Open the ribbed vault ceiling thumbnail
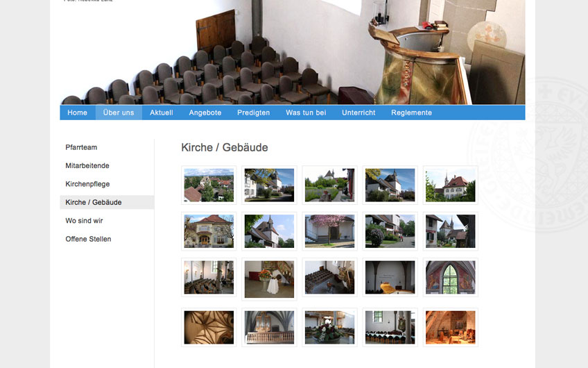The height and width of the screenshot is (368, 588). pyautogui.click(x=209, y=328)
